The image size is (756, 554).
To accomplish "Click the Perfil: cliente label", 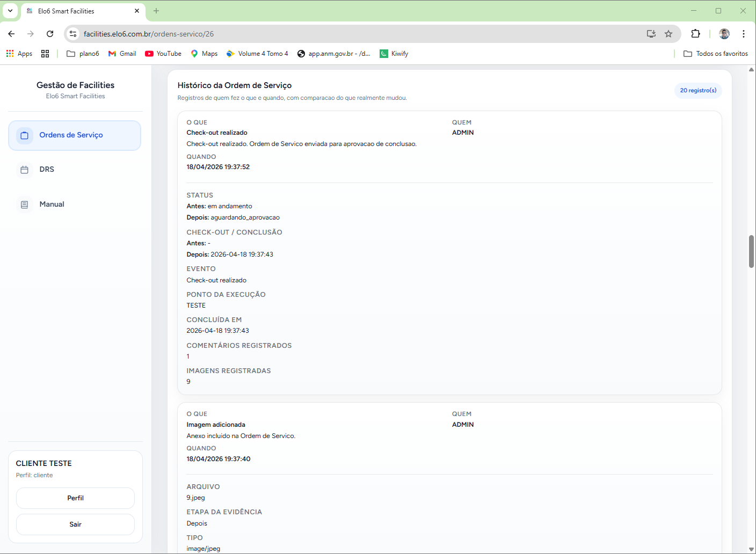I will coord(34,475).
